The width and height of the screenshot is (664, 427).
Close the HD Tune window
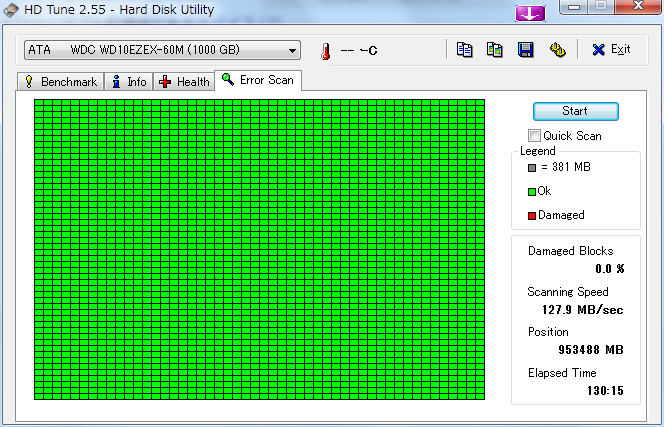[638, 7]
